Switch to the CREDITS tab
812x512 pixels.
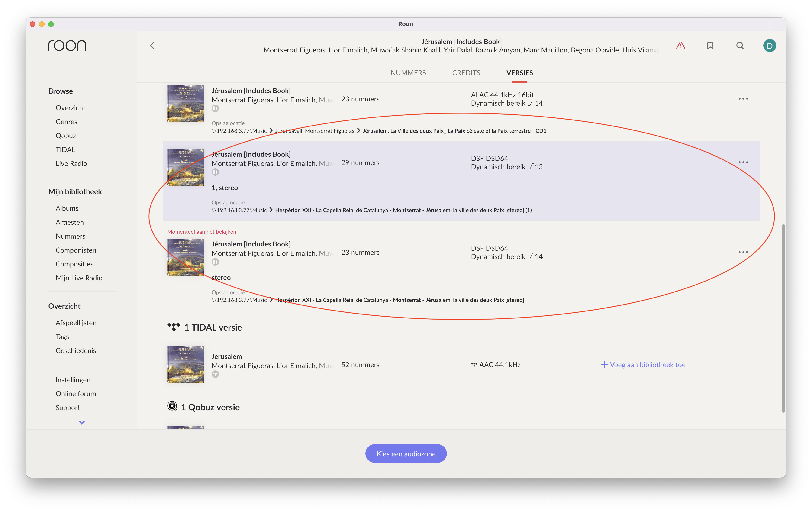point(466,73)
